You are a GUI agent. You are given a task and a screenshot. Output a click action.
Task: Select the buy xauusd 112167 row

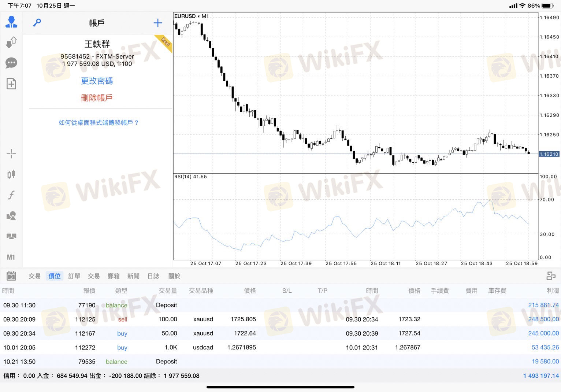click(280, 333)
